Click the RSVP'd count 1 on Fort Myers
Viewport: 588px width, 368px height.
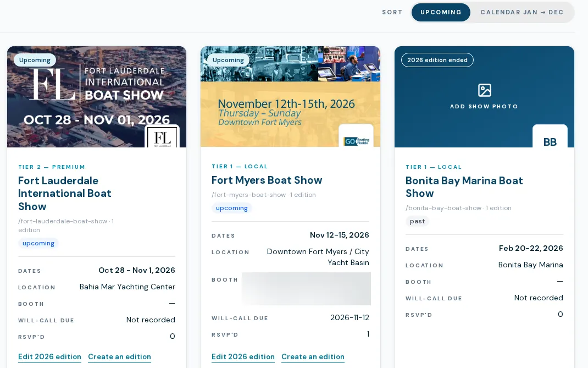click(x=368, y=334)
